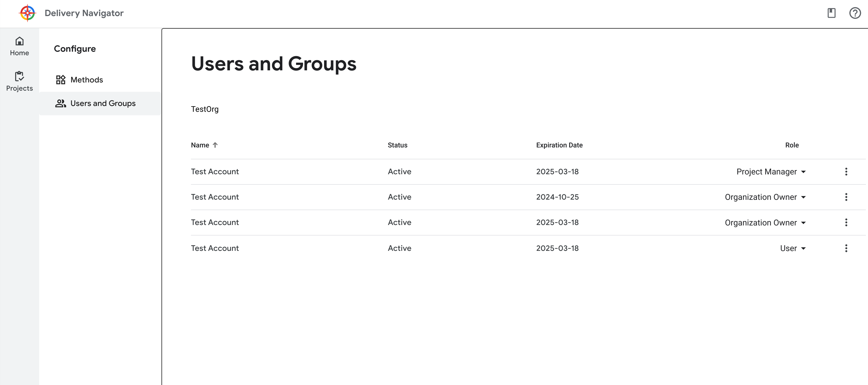Click the Methods grid icon

pyautogui.click(x=61, y=80)
